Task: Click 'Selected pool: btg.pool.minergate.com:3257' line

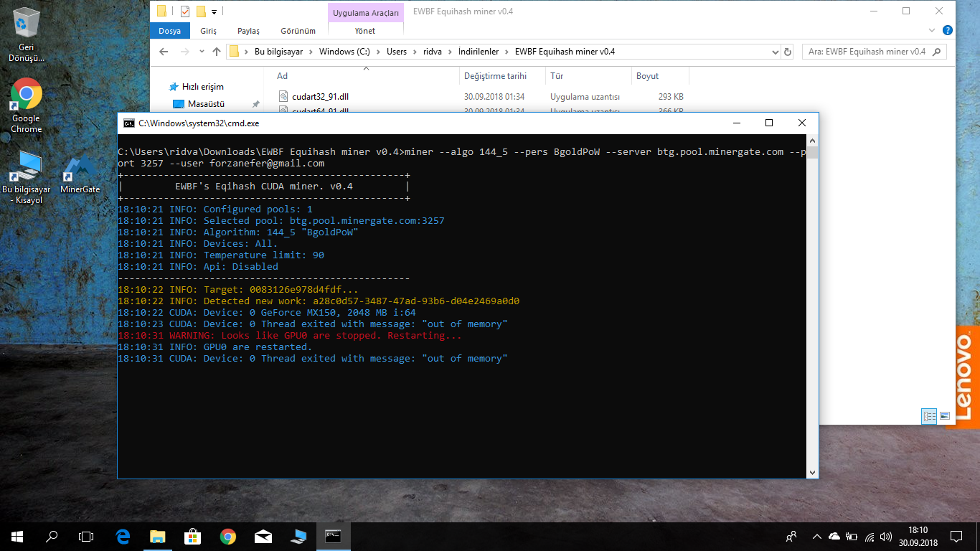Action: pyautogui.click(x=281, y=221)
